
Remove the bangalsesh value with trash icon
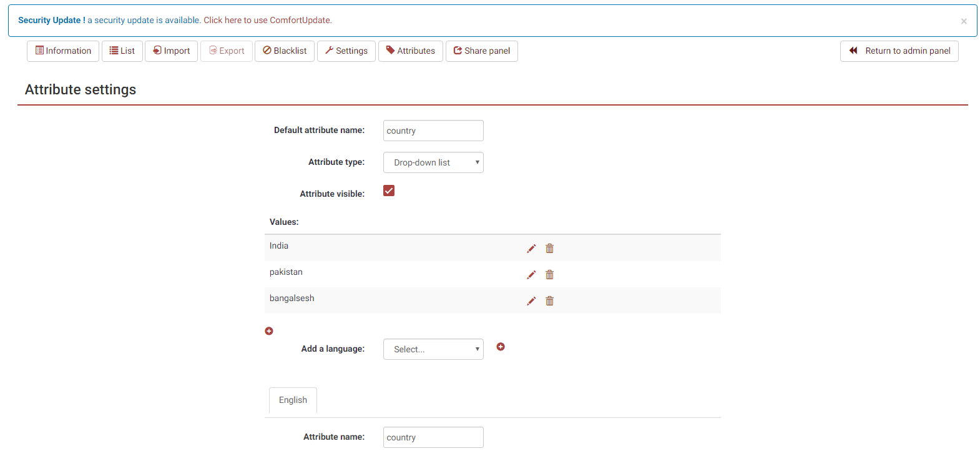pos(549,301)
